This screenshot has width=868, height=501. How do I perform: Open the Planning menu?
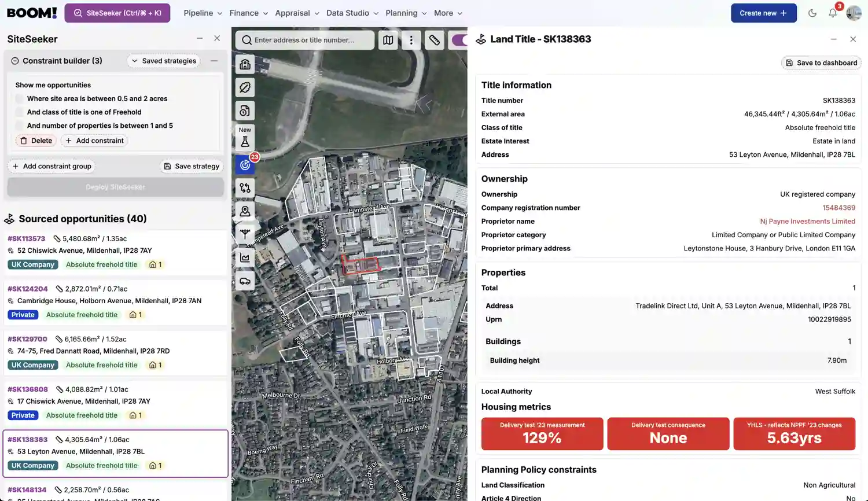coord(406,13)
